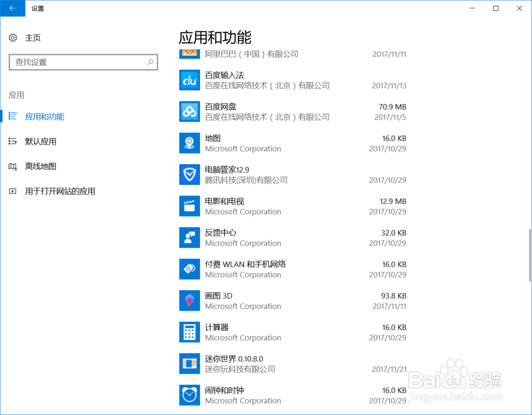
Task: Focus the 查找设置 search field
Action: [x=83, y=62]
